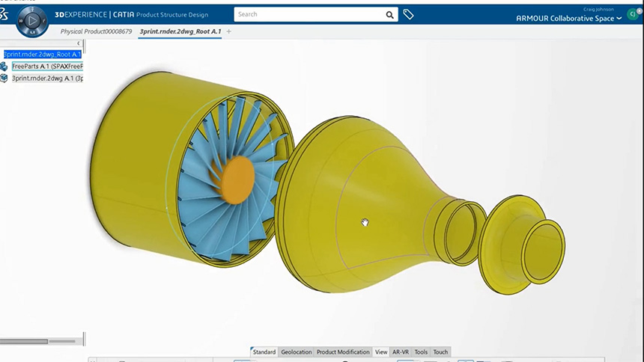
Task: Add a new tab with plus icon
Action: tap(228, 31)
